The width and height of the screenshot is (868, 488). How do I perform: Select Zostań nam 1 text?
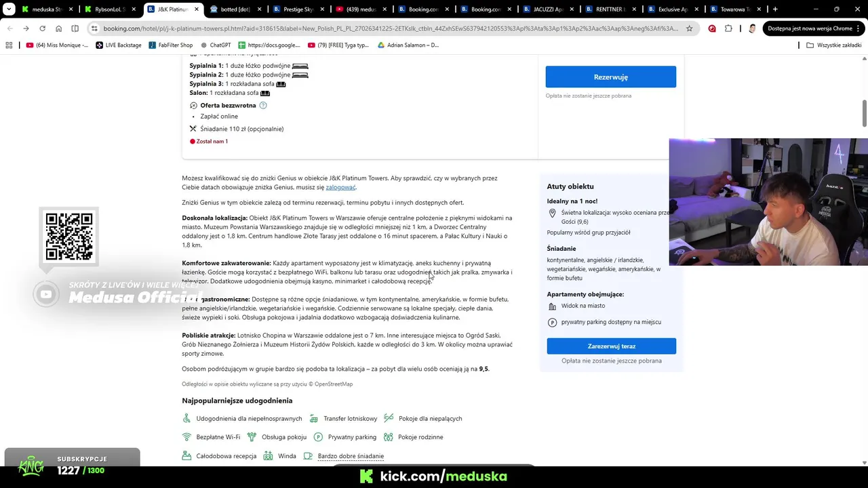point(212,141)
